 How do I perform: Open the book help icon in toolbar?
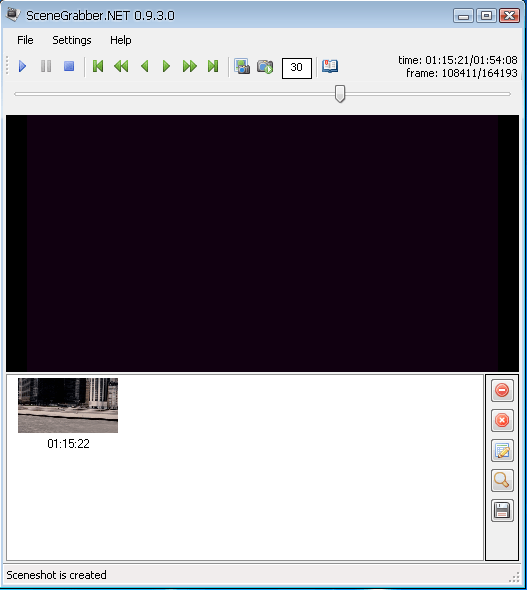coord(330,67)
